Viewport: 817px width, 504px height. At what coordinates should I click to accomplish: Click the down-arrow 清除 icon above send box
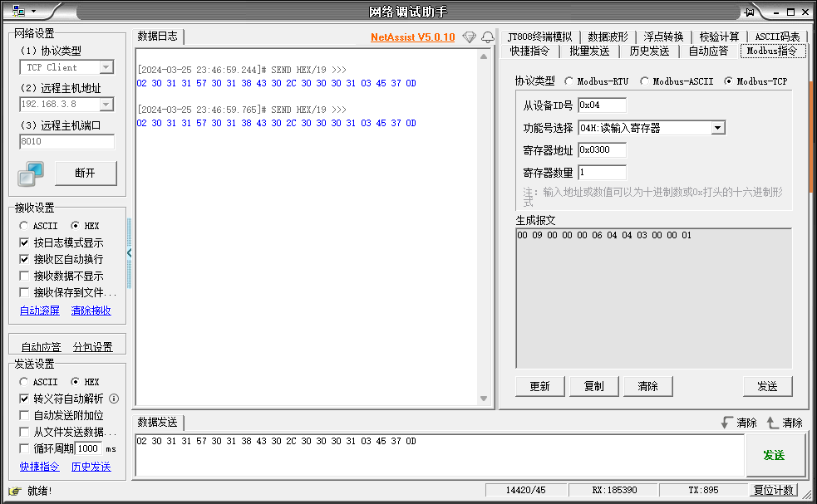click(727, 423)
